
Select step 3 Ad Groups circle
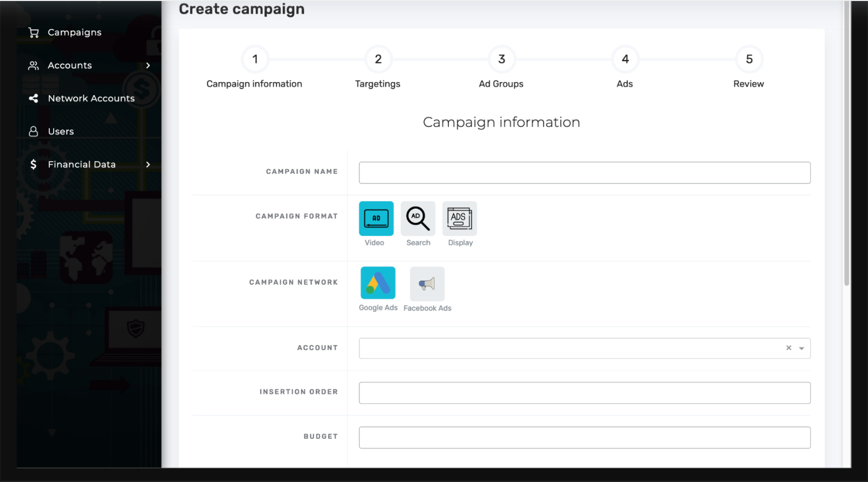pyautogui.click(x=501, y=59)
